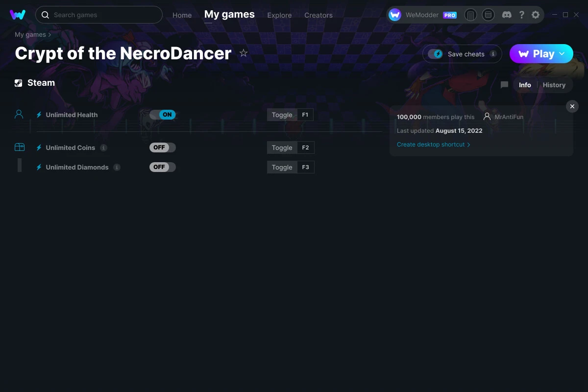Enable the Unlimited Coins switch
The height and width of the screenshot is (392, 588).
click(x=162, y=147)
